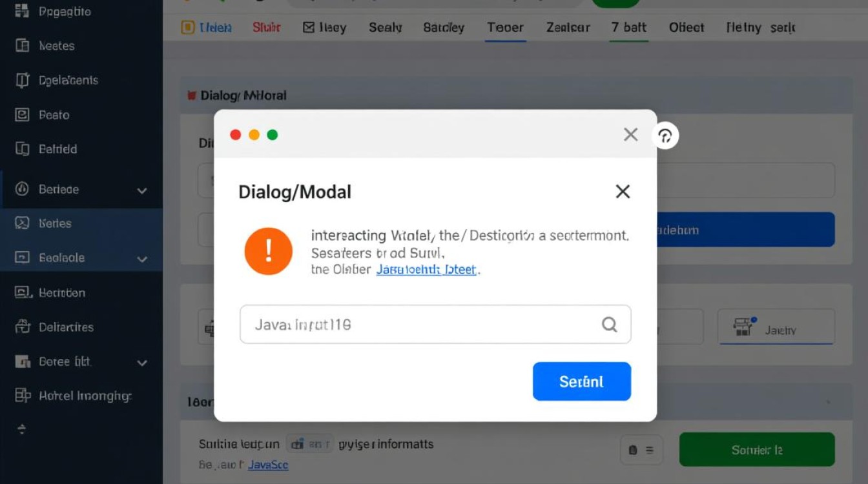
Task: Click the Becitton sidebar icon
Action: pos(22,292)
